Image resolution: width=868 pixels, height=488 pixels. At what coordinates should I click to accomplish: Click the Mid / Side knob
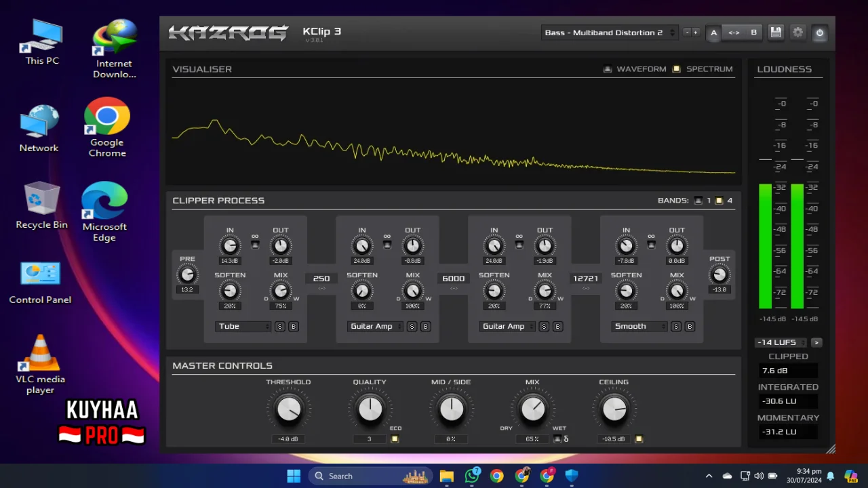point(451,409)
